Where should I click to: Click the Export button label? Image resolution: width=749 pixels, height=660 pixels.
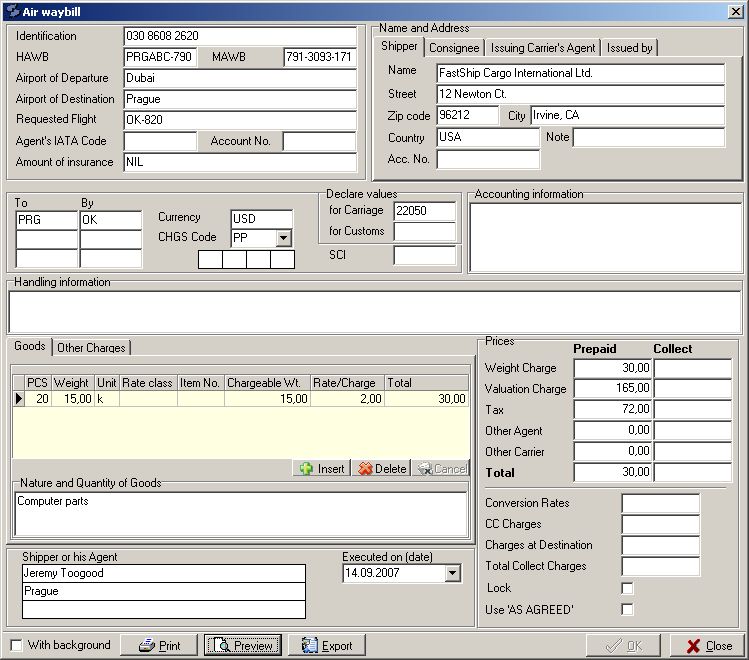[x=337, y=646]
